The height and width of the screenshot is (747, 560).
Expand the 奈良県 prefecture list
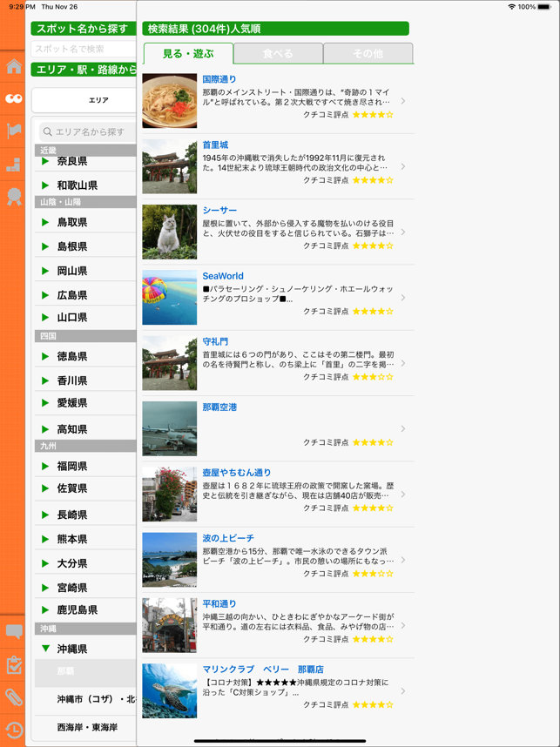pos(85,161)
